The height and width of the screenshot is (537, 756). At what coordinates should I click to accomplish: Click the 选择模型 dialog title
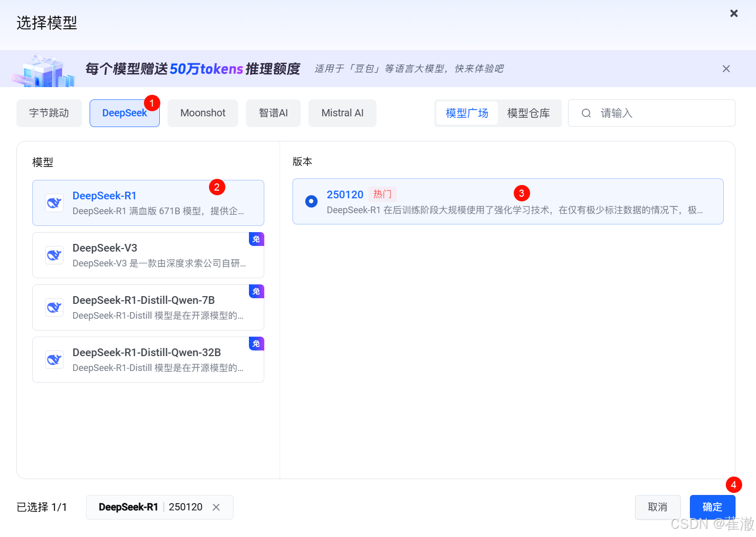click(x=47, y=23)
